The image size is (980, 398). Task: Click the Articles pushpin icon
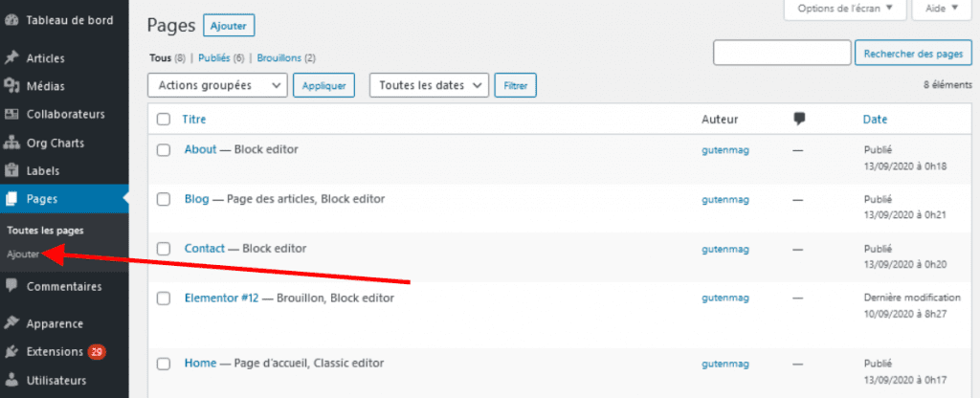click(x=11, y=58)
